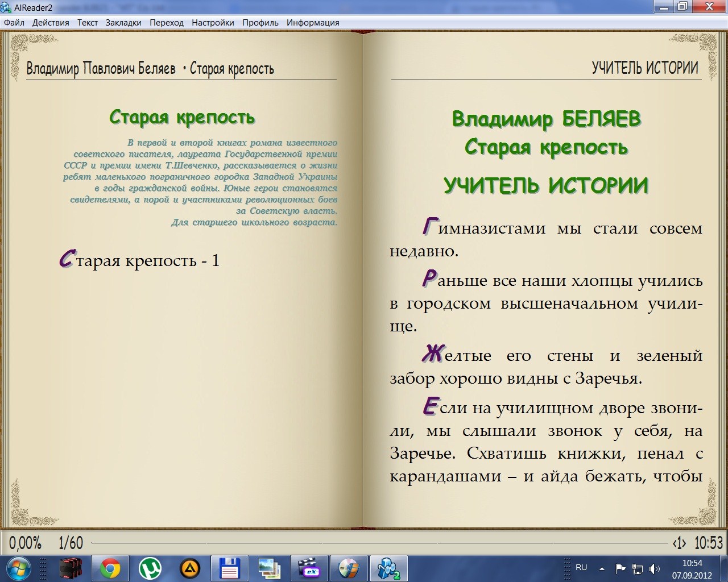Open the video clapperboard taskbar icon

[x=309, y=568]
